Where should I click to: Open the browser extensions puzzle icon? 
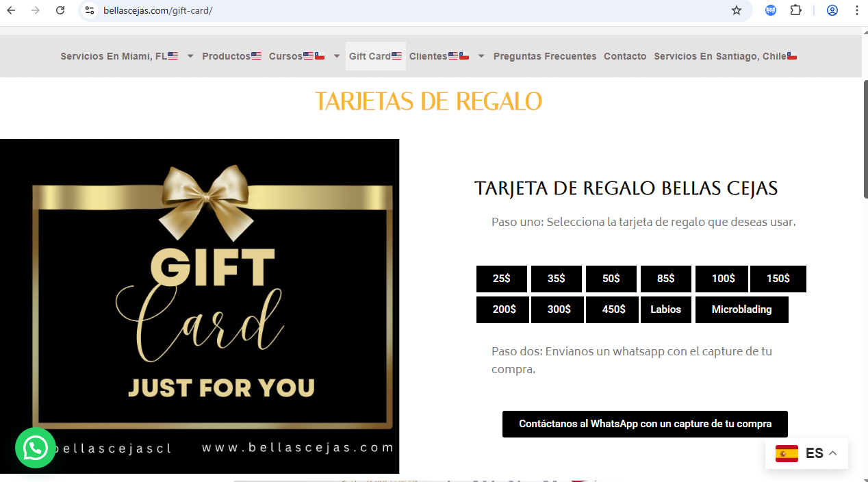[x=795, y=10]
